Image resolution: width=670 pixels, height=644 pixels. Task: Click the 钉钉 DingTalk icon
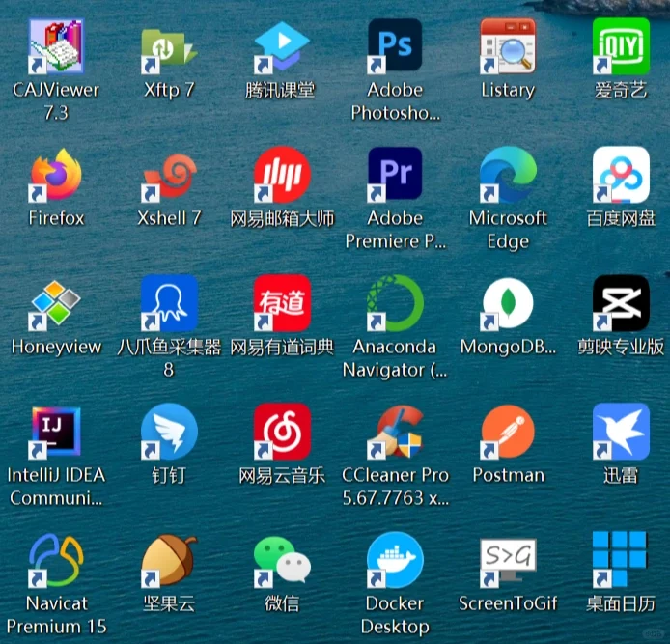click(169, 432)
